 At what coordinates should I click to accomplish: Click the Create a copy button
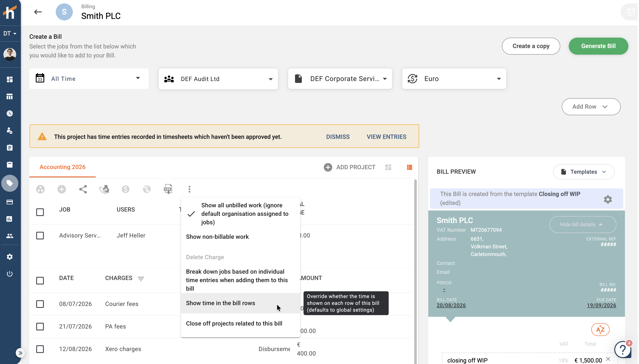click(x=531, y=46)
